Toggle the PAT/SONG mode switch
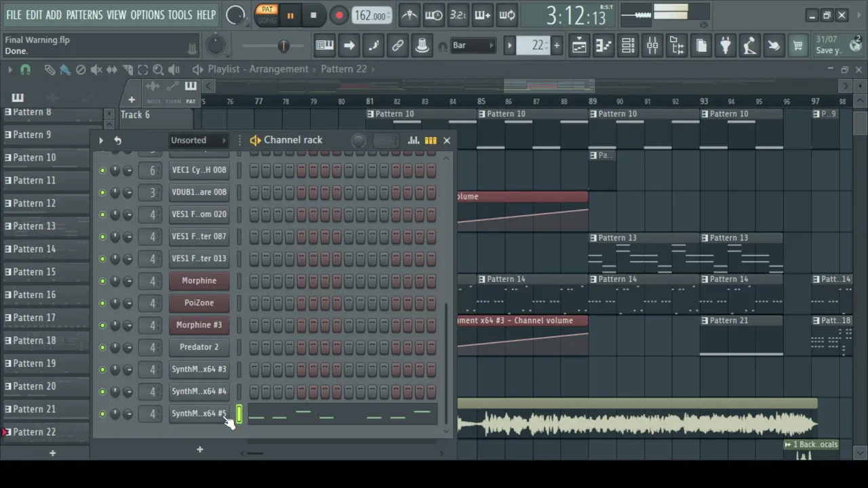This screenshot has width=868, height=488. [267, 15]
